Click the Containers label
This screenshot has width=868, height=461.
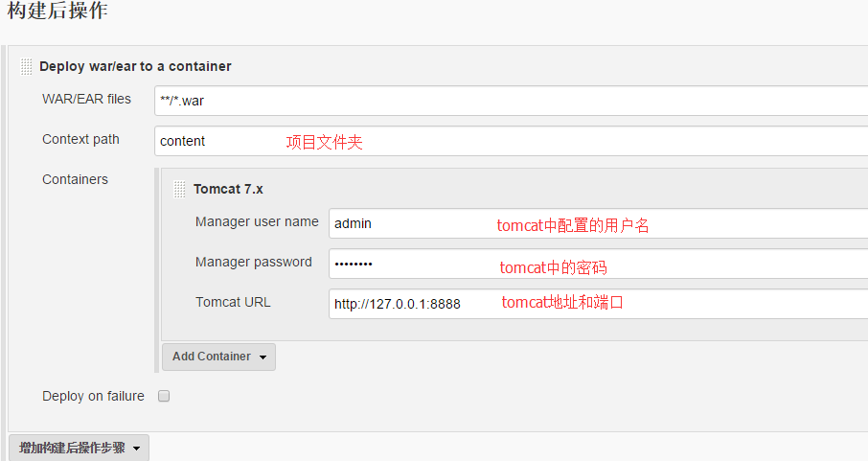(75, 179)
